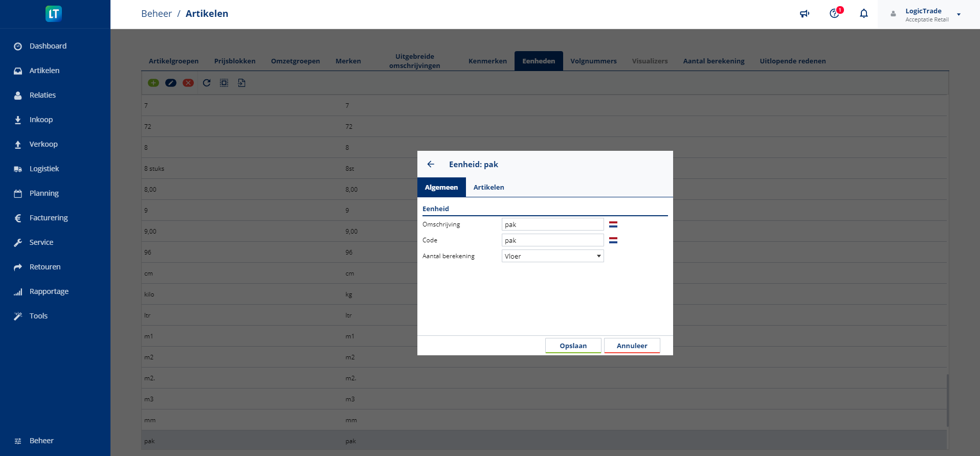Click the help icon with red badge
Viewport: 980px width, 456px height.
click(835, 14)
